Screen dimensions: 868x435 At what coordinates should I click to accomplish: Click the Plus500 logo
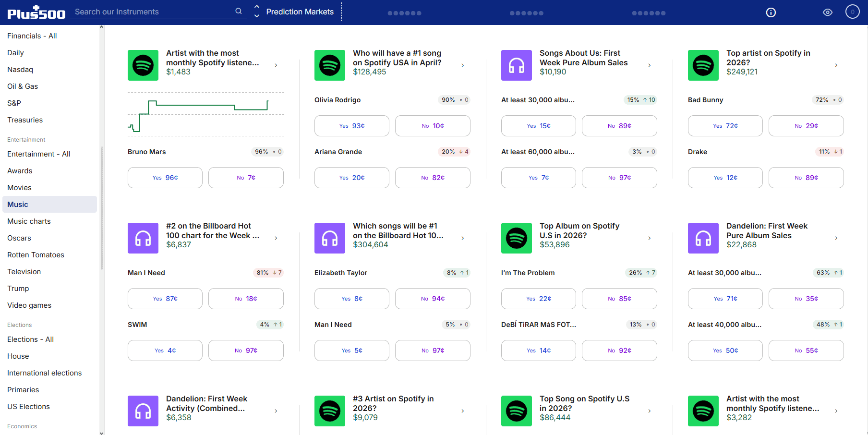coord(36,12)
